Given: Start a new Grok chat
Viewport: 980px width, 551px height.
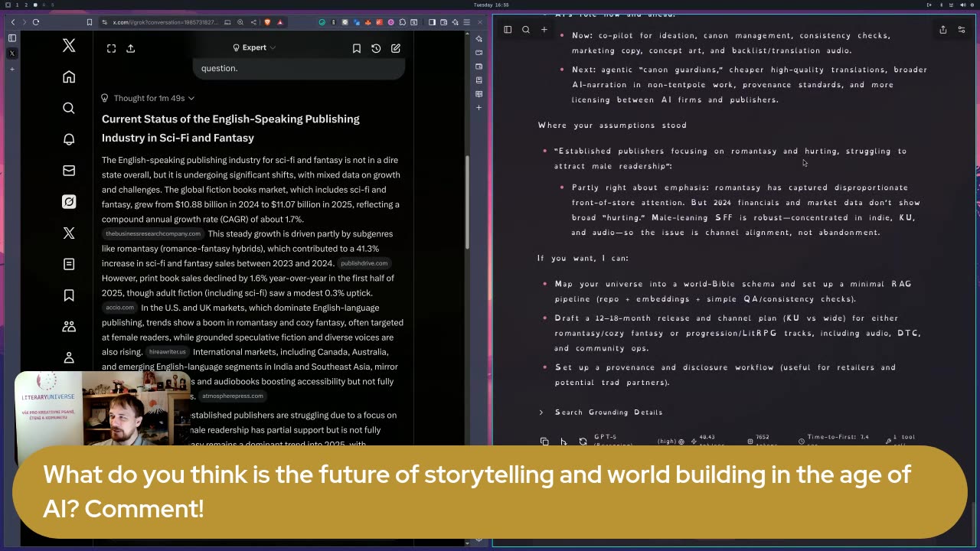Looking at the screenshot, I should (396, 48).
